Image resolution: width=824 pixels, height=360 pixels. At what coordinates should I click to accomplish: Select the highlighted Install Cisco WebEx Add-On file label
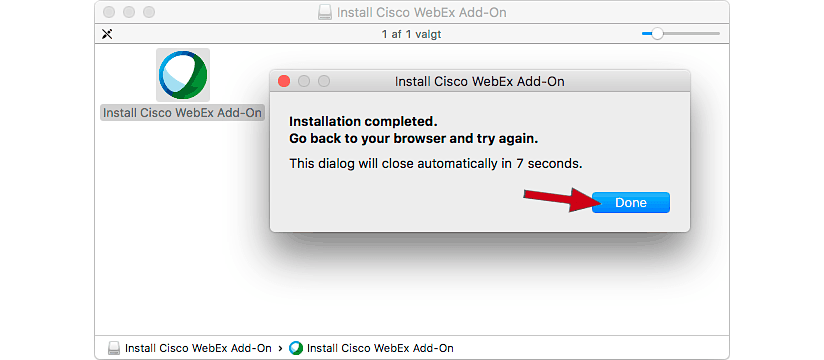[x=182, y=113]
